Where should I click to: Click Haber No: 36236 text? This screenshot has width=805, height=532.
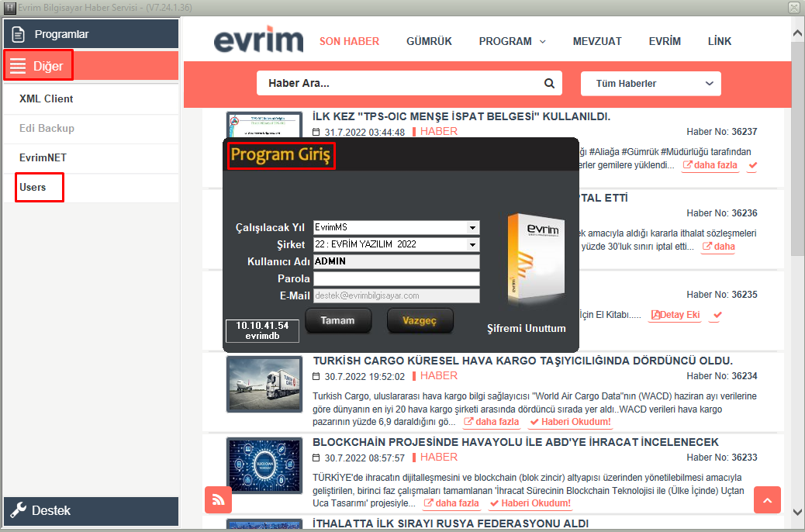pos(722,213)
